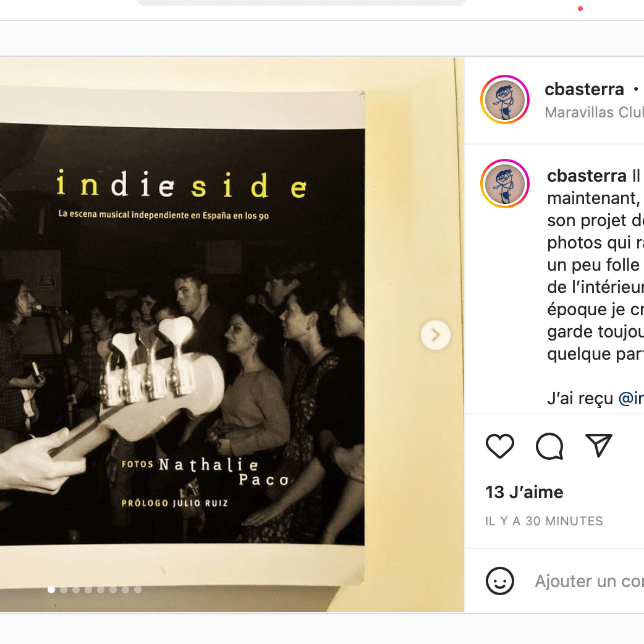Jump to second carousel dot
Image resolution: width=644 pixels, height=644 pixels.
pos(64,590)
